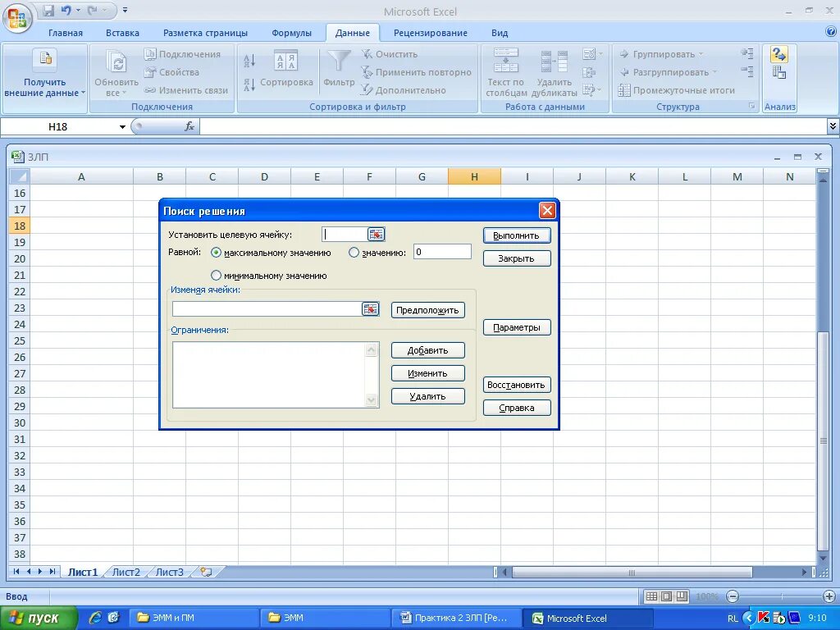Open the Вид ribbon tab
The image size is (840, 630).
500,33
